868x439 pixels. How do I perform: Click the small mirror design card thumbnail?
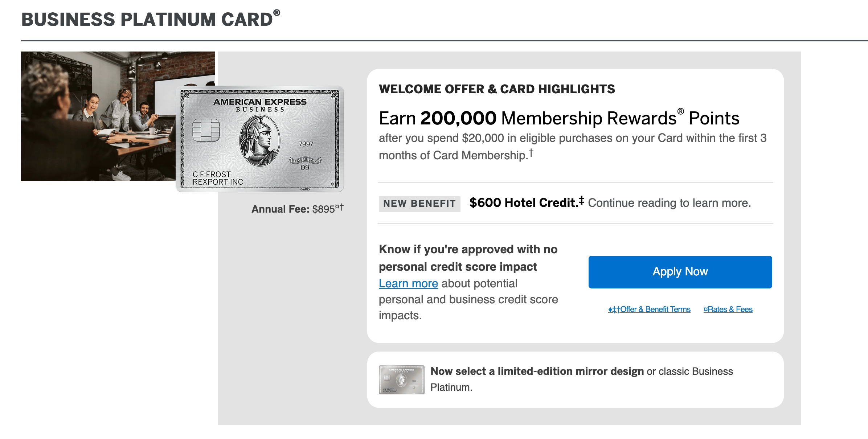point(401,379)
